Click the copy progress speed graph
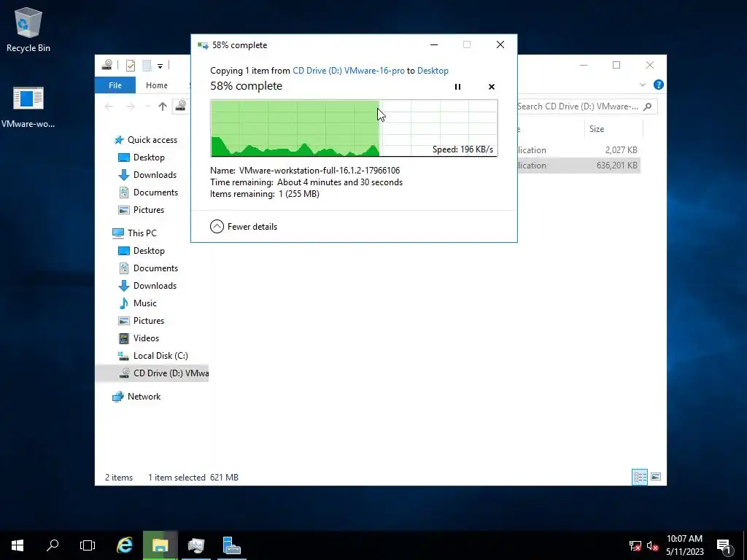747x560 pixels. point(354,128)
